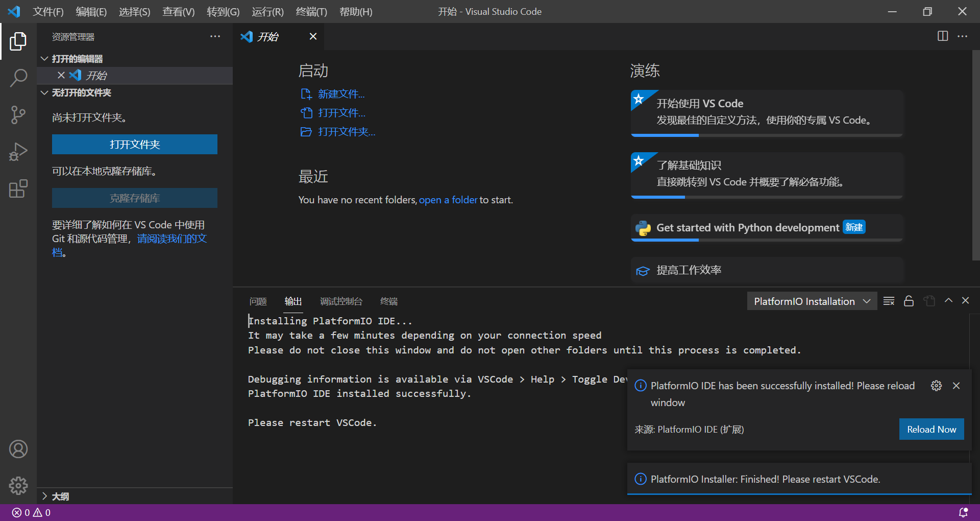
Task: Switch to the 输出 panel tab
Action: (293, 301)
